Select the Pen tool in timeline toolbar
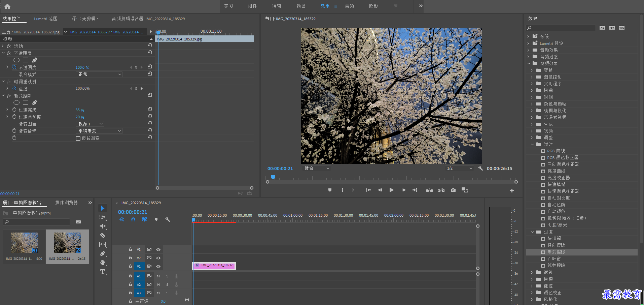 (103, 253)
